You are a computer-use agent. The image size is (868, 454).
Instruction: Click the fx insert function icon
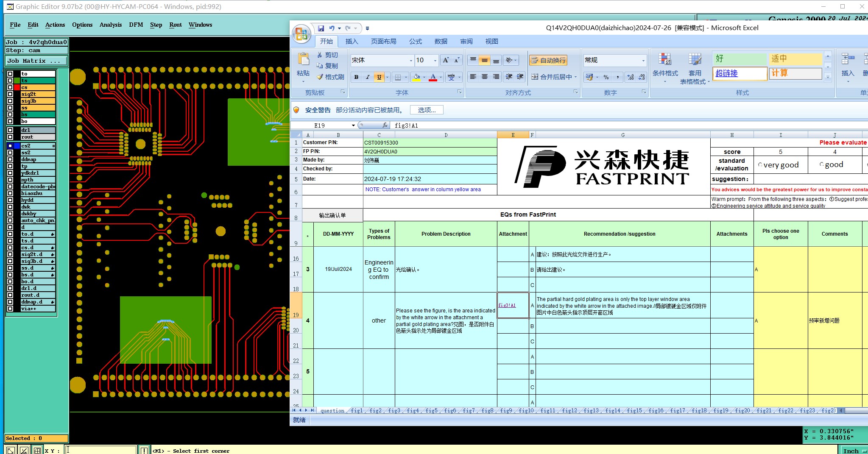coord(385,125)
